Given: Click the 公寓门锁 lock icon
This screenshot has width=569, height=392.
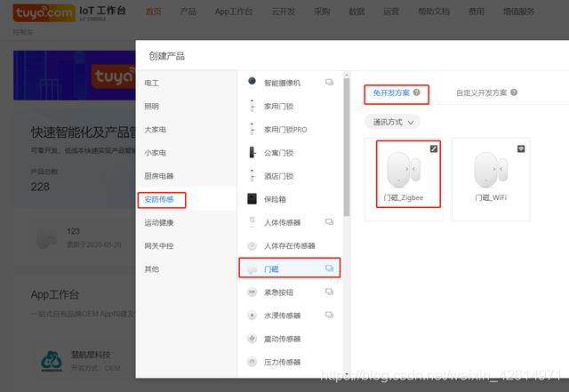Looking at the screenshot, I should click(x=252, y=153).
